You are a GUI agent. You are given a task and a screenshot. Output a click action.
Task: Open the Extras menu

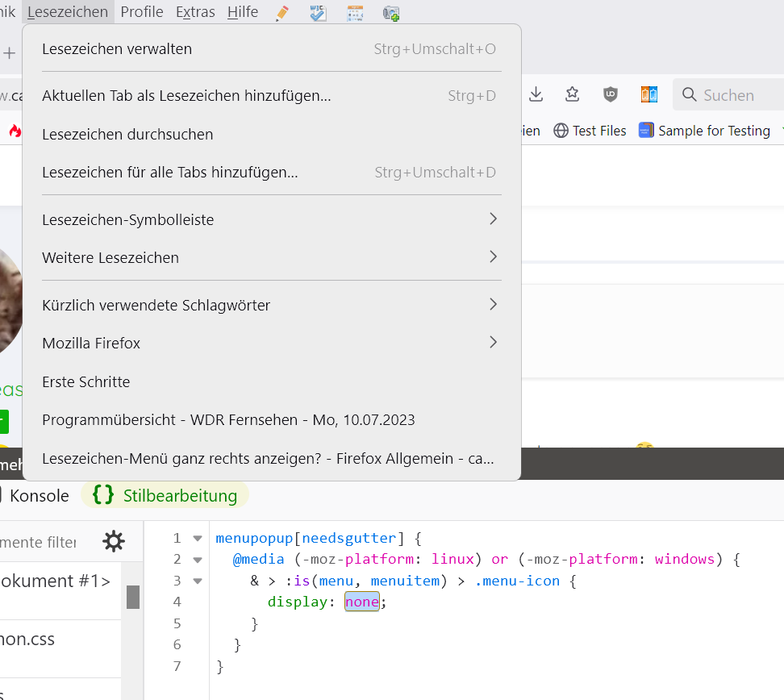point(195,12)
